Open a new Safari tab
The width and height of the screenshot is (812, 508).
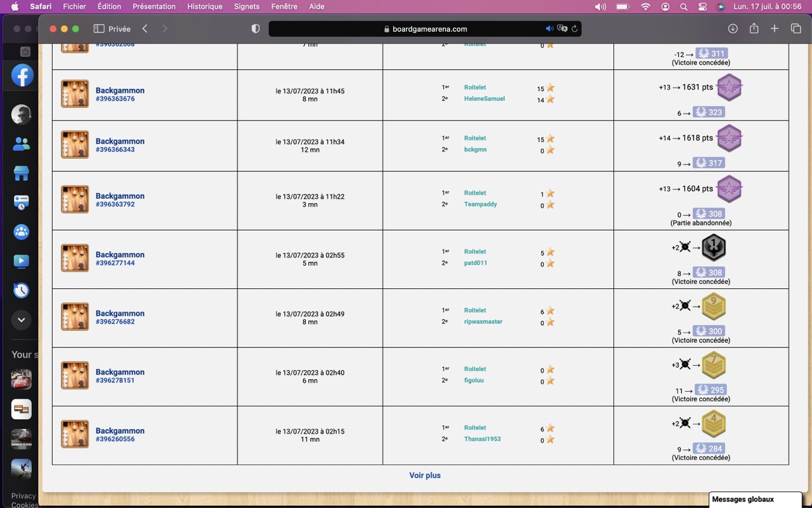coord(775,29)
